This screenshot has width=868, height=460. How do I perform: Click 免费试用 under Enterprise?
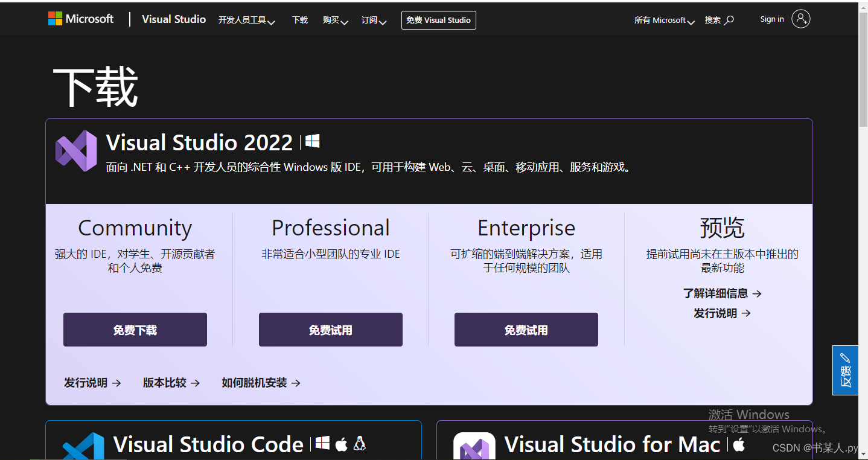point(526,330)
